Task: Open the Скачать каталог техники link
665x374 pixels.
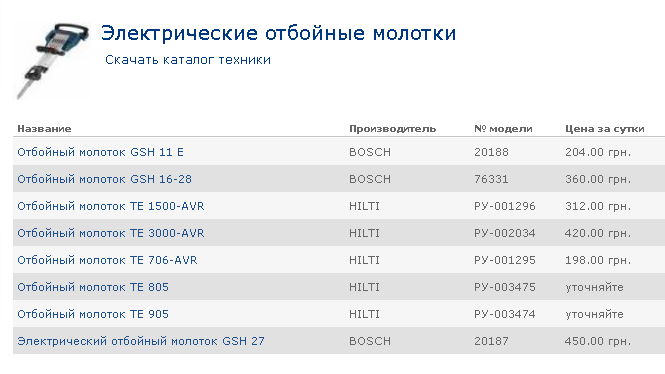Action: (188, 60)
